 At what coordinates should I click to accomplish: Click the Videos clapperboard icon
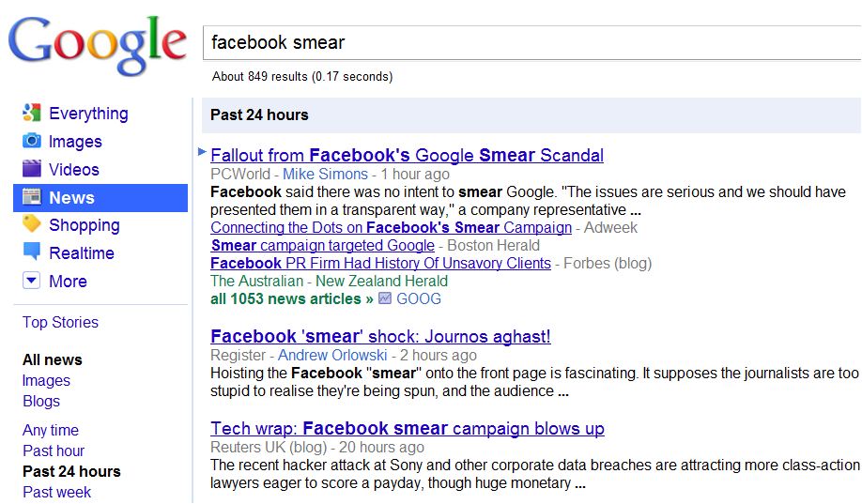point(32,169)
